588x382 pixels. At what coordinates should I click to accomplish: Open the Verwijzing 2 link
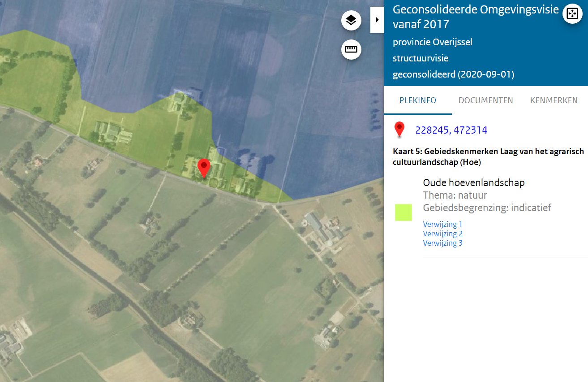point(442,234)
